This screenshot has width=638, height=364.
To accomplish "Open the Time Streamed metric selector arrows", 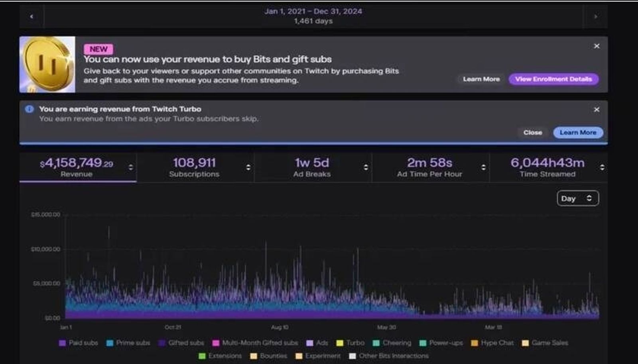I will [x=602, y=167].
